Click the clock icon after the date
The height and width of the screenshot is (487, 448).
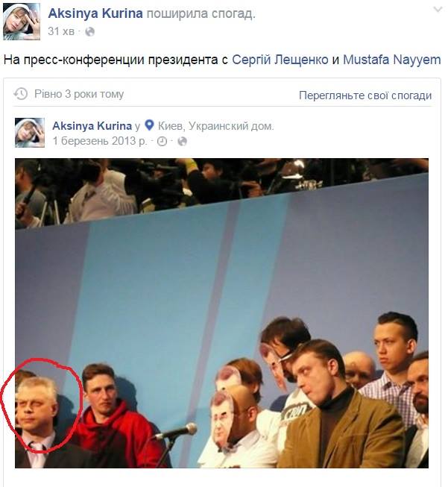coord(162,142)
